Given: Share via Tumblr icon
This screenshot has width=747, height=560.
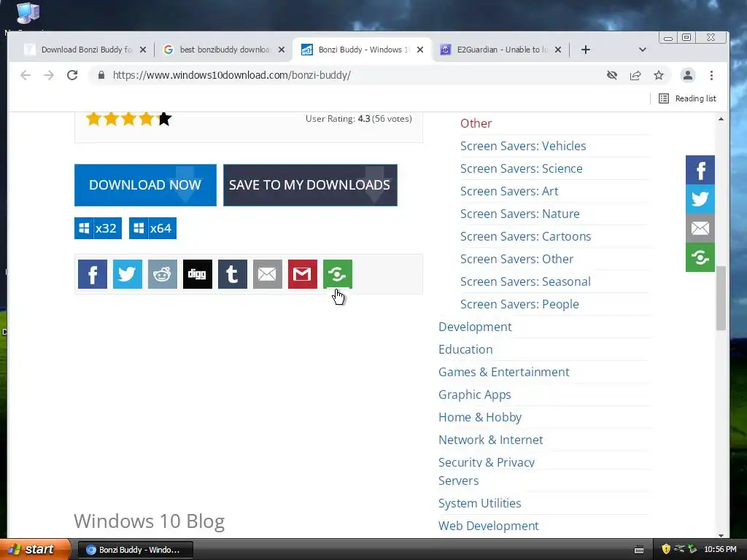Looking at the screenshot, I should (233, 274).
